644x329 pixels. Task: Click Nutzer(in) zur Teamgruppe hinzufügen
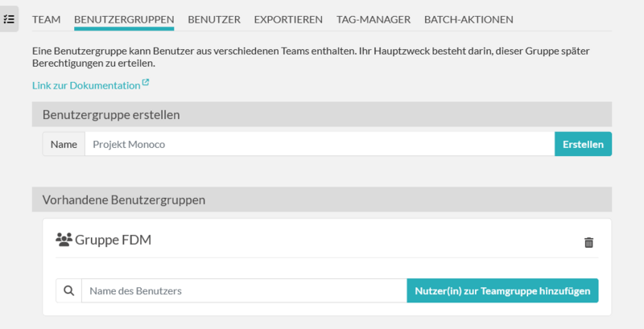(x=502, y=291)
